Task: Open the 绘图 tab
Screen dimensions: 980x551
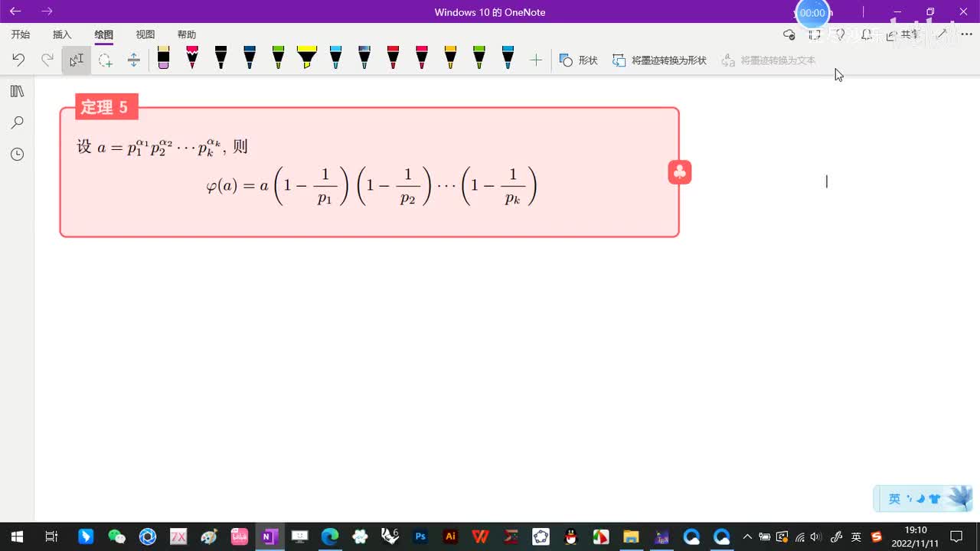Action: [x=103, y=34]
